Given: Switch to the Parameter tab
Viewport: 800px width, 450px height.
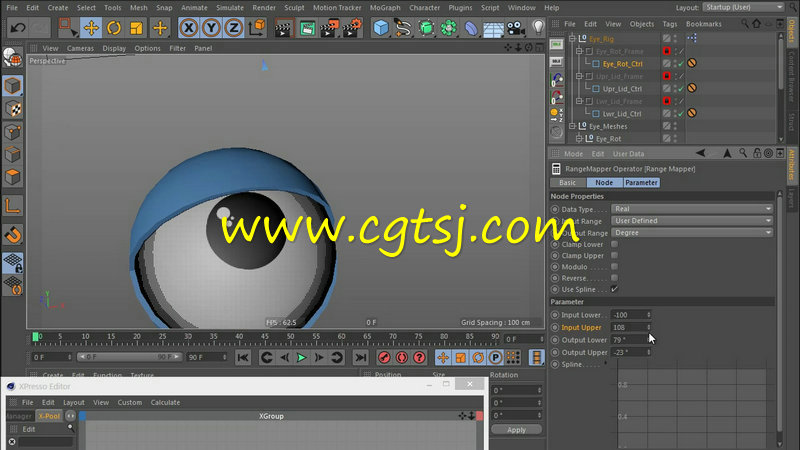Looking at the screenshot, I should 641,183.
